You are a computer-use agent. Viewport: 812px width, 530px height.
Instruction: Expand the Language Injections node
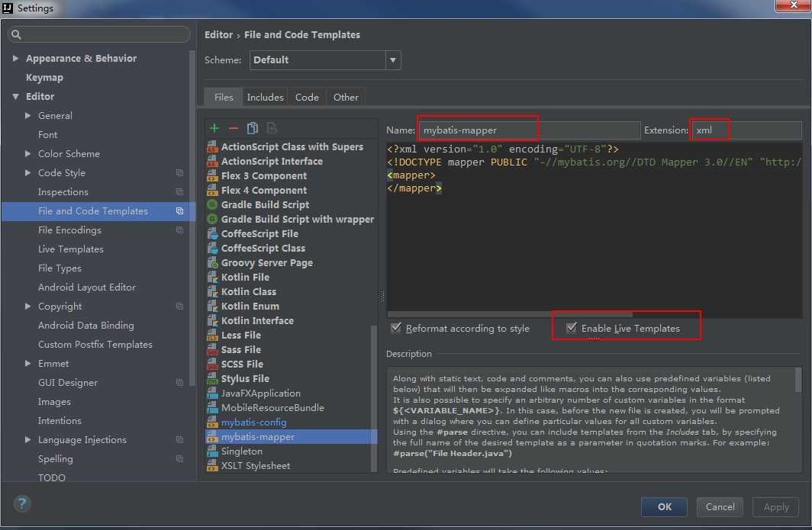[28, 440]
